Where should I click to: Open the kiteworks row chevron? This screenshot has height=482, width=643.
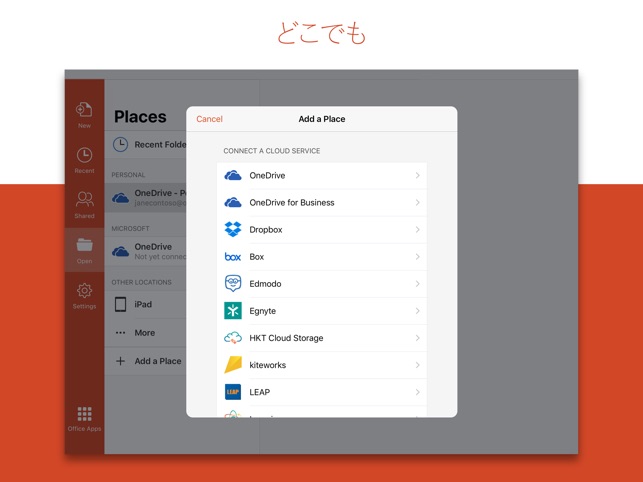[x=417, y=365]
